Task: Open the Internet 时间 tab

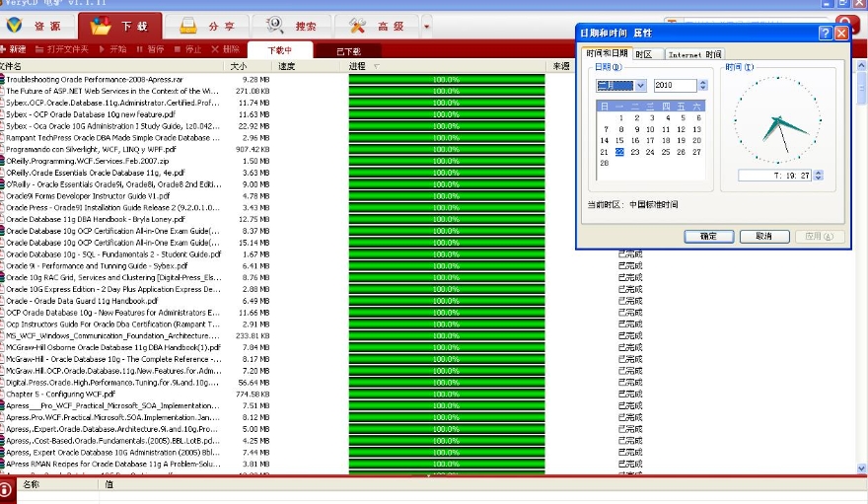Action: 694,54
